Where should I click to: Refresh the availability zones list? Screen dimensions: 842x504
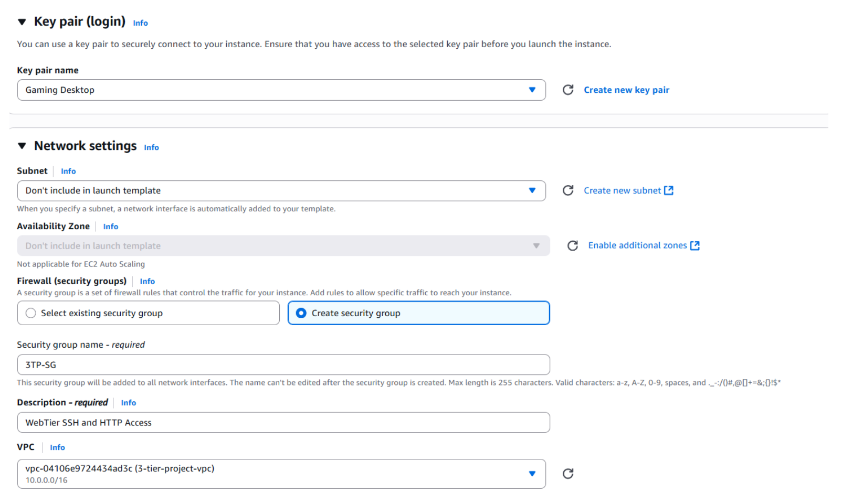click(x=572, y=245)
